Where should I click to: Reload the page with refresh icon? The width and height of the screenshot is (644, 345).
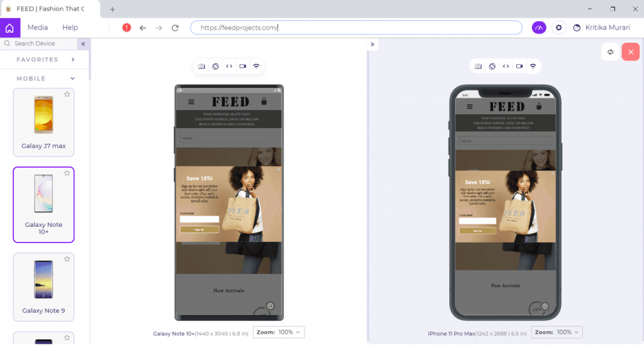point(175,28)
